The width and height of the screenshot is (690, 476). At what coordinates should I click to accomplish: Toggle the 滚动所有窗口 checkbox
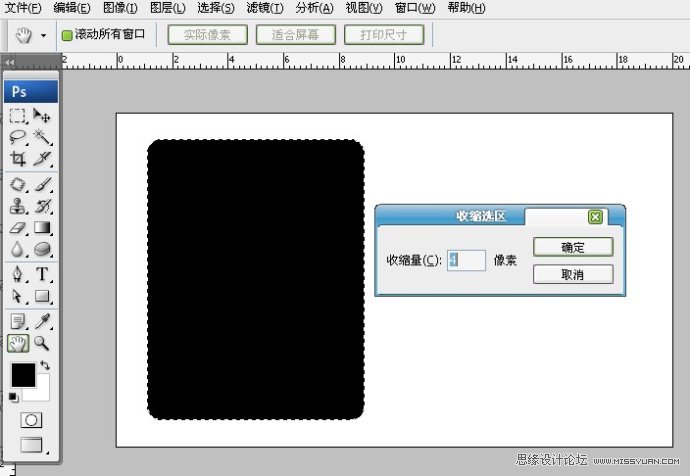67,35
